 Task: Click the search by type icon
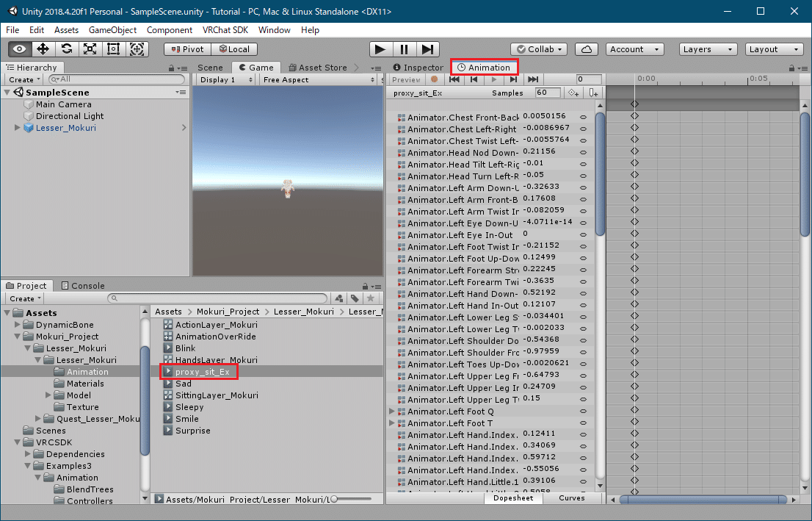tap(338, 298)
